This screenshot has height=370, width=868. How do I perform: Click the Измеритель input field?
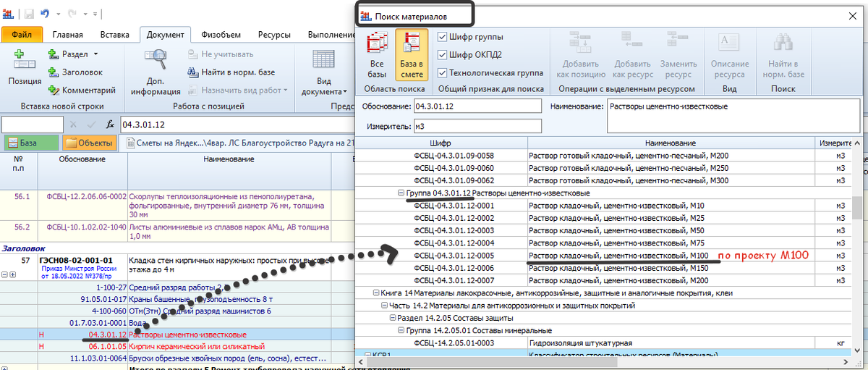point(477,127)
